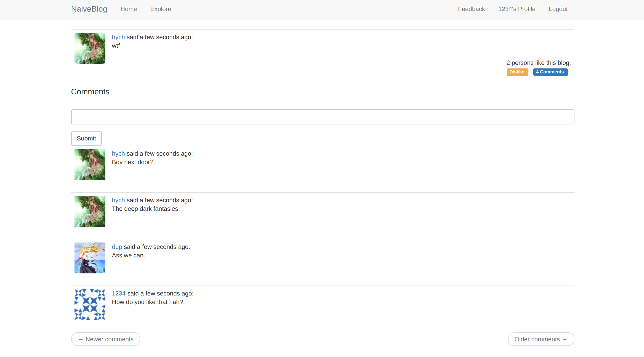Click the avatar beside "Boy next door?" comment
Viewport: 644px width, 357px height.
pyautogui.click(x=90, y=165)
